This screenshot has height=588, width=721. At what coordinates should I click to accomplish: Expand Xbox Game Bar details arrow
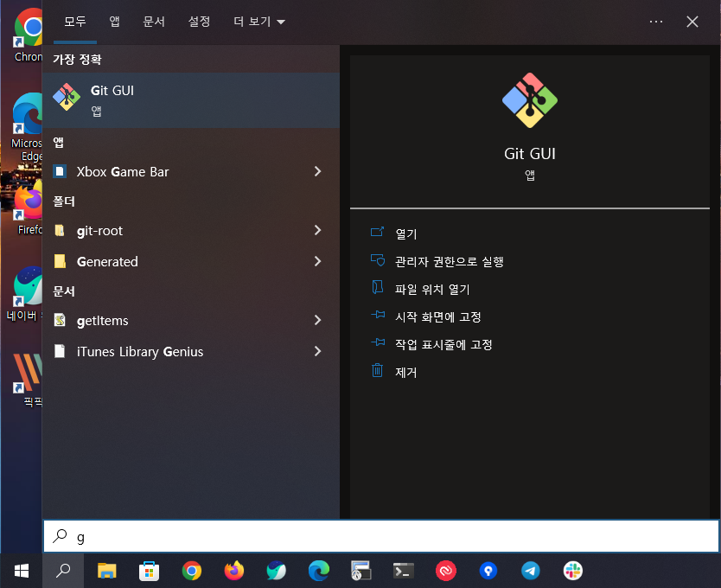pos(317,171)
